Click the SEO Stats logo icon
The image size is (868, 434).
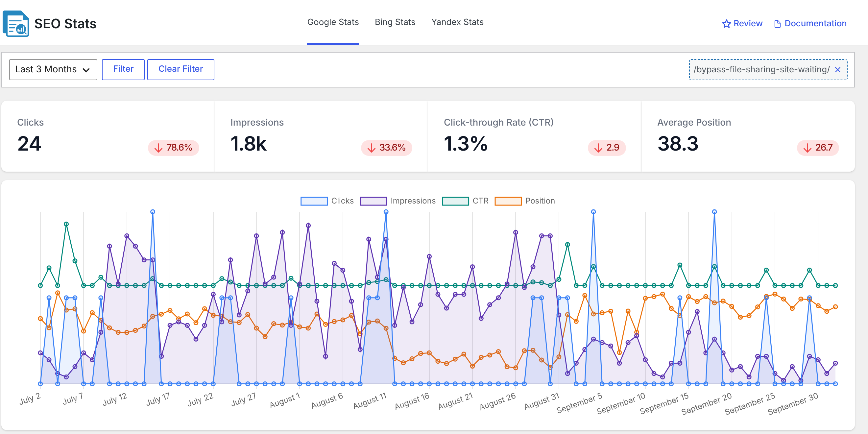click(x=15, y=24)
